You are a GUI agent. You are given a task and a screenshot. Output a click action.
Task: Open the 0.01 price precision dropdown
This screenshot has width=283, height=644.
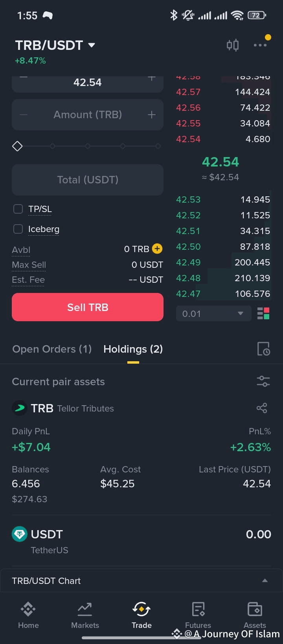click(213, 314)
